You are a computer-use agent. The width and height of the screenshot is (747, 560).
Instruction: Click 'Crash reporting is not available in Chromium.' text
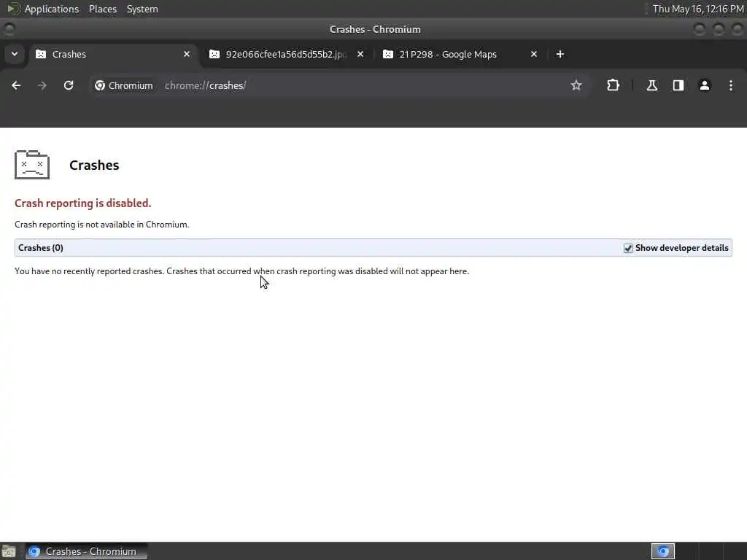102,225
